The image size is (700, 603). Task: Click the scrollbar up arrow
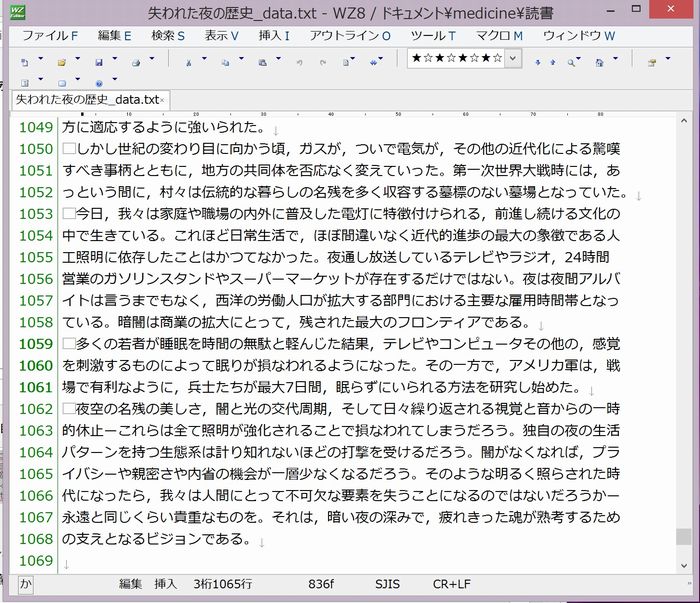[x=683, y=121]
